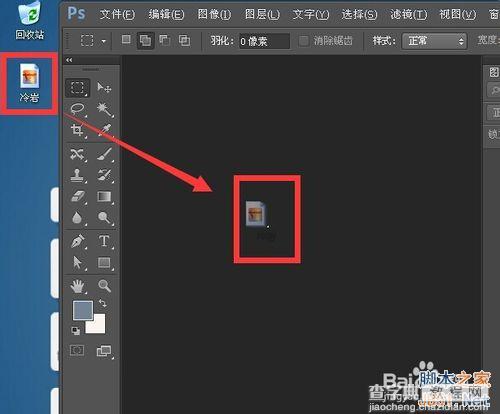Click the 羽化 feather input field
Image resolution: width=500 pixels, height=414 pixels.
coord(264,41)
